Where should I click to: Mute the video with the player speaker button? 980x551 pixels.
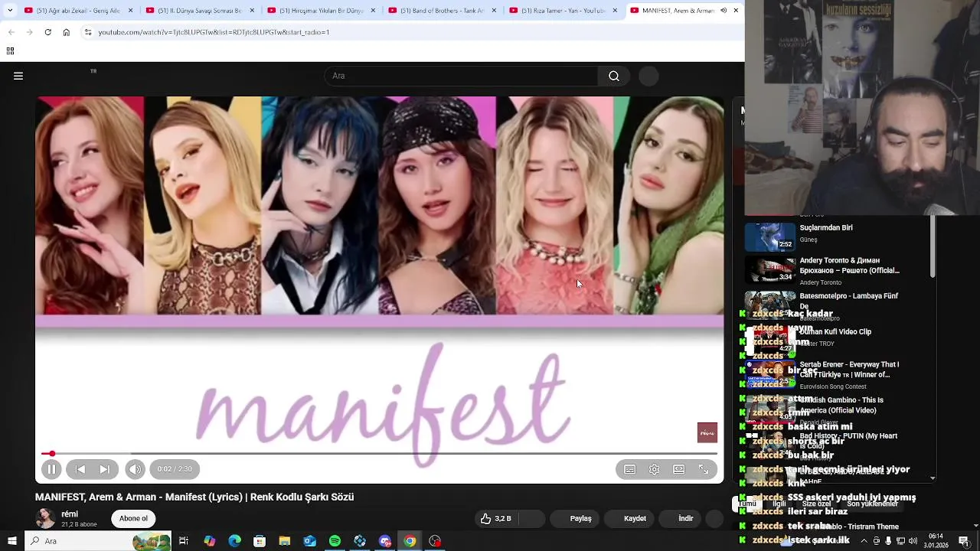click(x=135, y=469)
